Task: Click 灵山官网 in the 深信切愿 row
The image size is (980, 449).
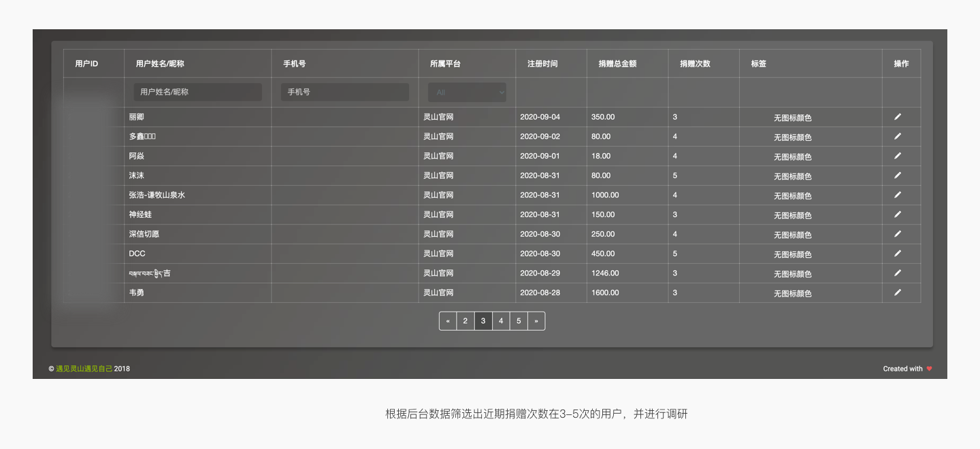Action: click(438, 234)
